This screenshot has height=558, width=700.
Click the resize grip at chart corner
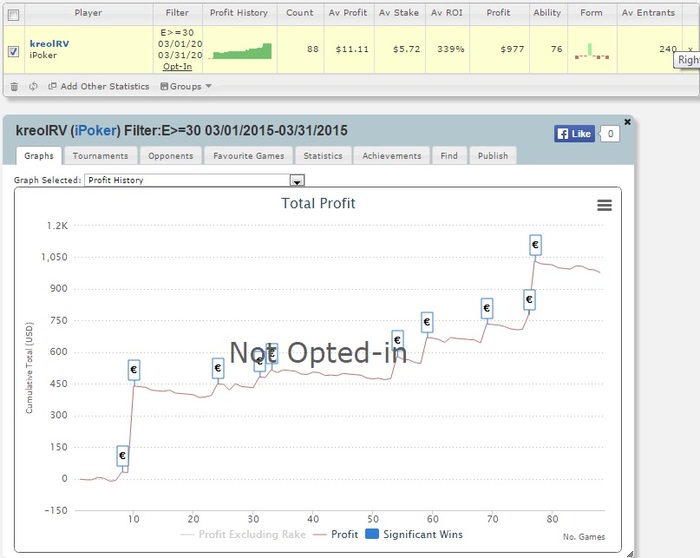coord(629,554)
